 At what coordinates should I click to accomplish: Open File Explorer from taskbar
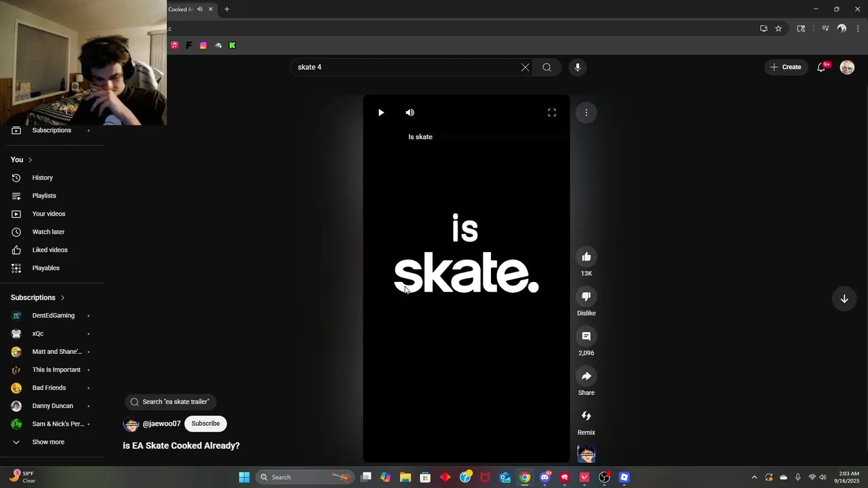tap(406, 477)
